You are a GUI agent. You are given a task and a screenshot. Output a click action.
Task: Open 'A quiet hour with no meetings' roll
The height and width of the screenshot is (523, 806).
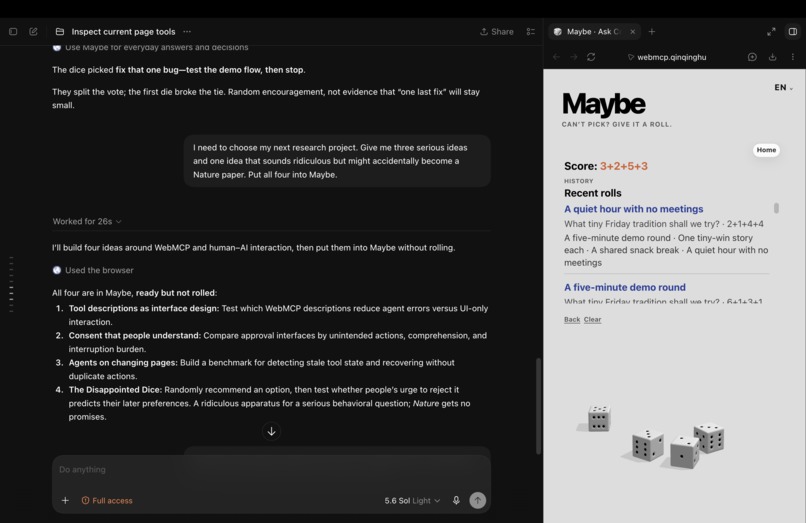[633, 209]
